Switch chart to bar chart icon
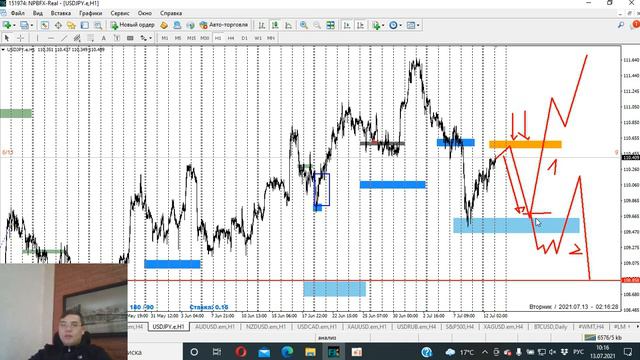This screenshot has width=640, height=360. click(262, 25)
